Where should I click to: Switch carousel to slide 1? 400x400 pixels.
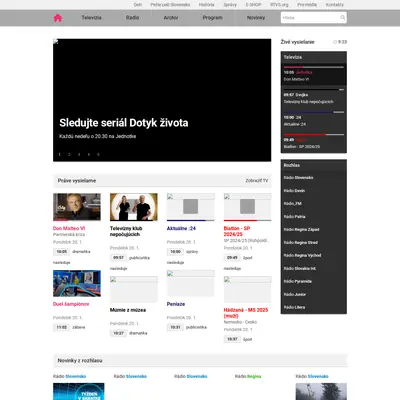click(x=60, y=154)
